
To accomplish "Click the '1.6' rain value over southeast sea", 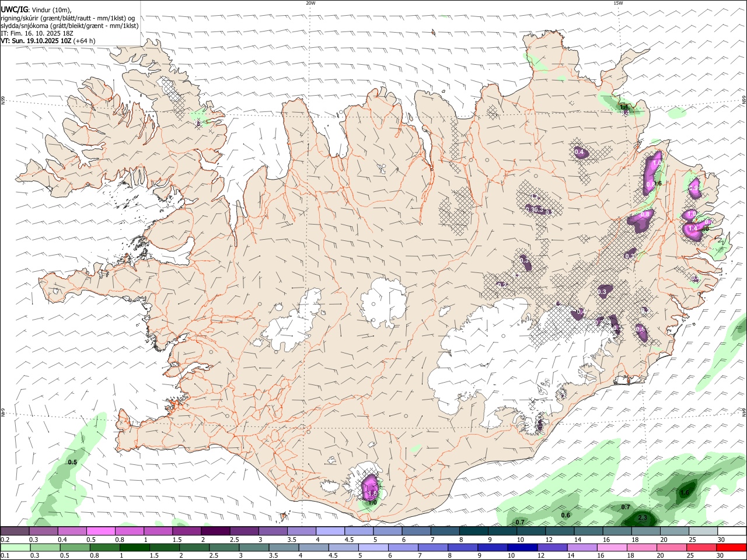I will (685, 493).
